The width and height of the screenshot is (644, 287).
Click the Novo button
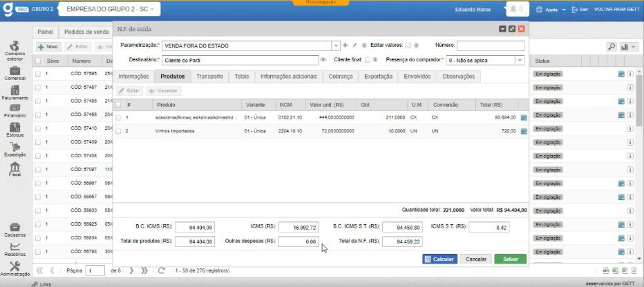[48, 47]
